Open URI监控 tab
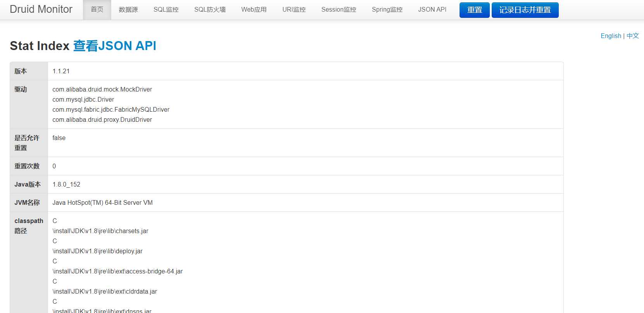 (294, 10)
